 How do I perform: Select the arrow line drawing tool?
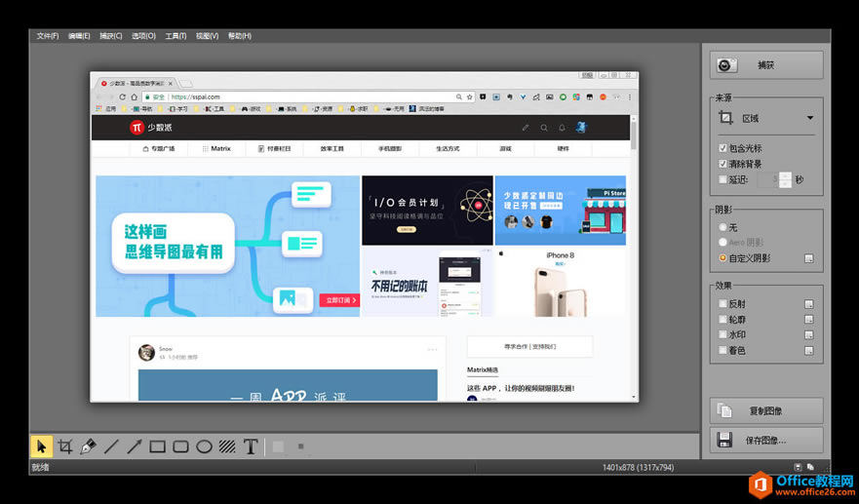[x=134, y=446]
